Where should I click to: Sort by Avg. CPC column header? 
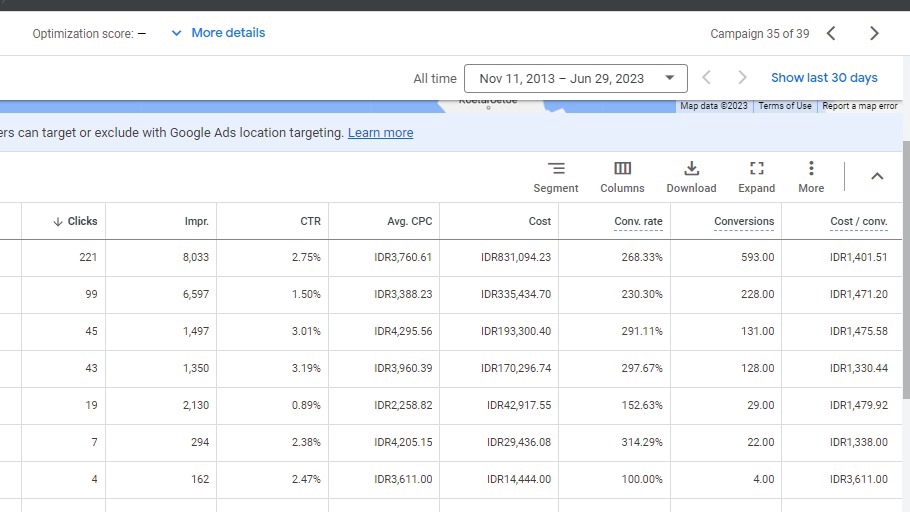pos(409,221)
